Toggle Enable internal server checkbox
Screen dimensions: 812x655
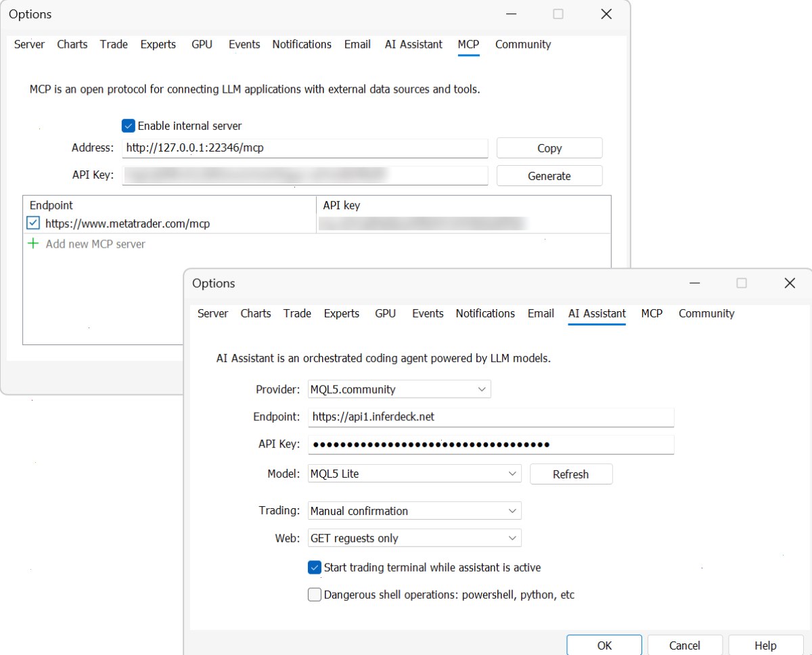[x=129, y=126]
